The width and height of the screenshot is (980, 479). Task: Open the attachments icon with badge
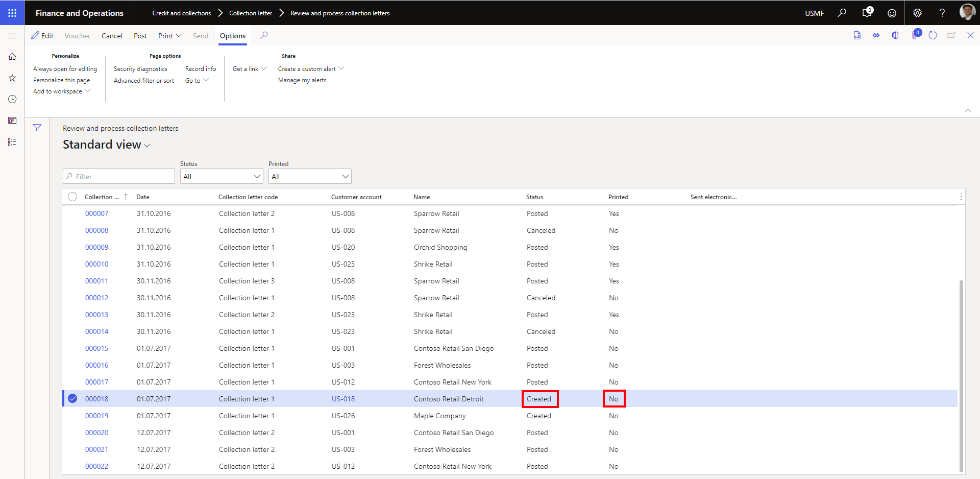click(x=916, y=35)
